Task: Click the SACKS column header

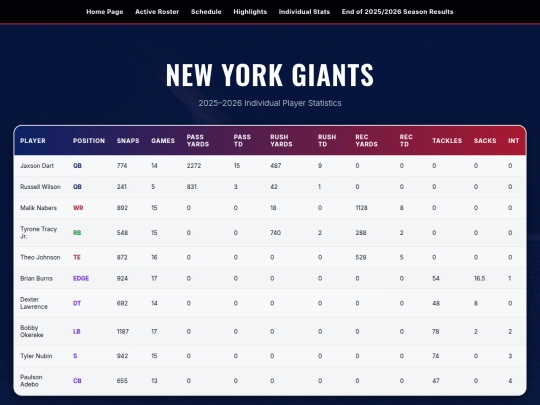Action: point(485,141)
